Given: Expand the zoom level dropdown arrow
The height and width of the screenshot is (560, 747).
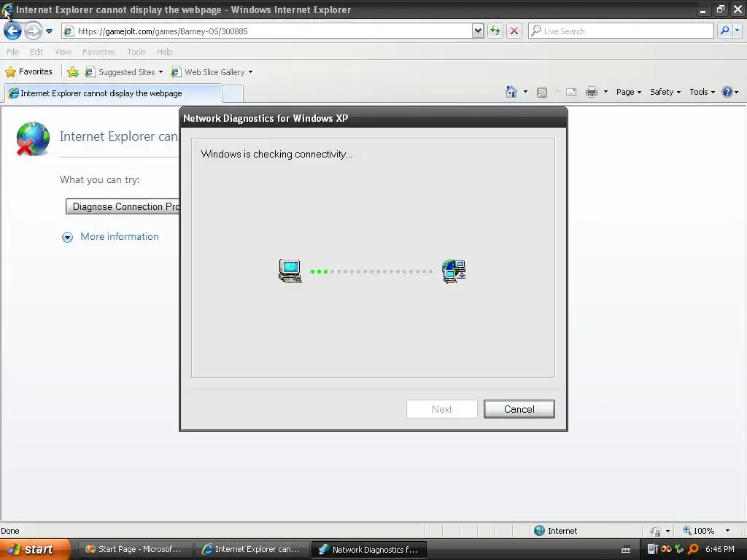Looking at the screenshot, I should pos(727,531).
